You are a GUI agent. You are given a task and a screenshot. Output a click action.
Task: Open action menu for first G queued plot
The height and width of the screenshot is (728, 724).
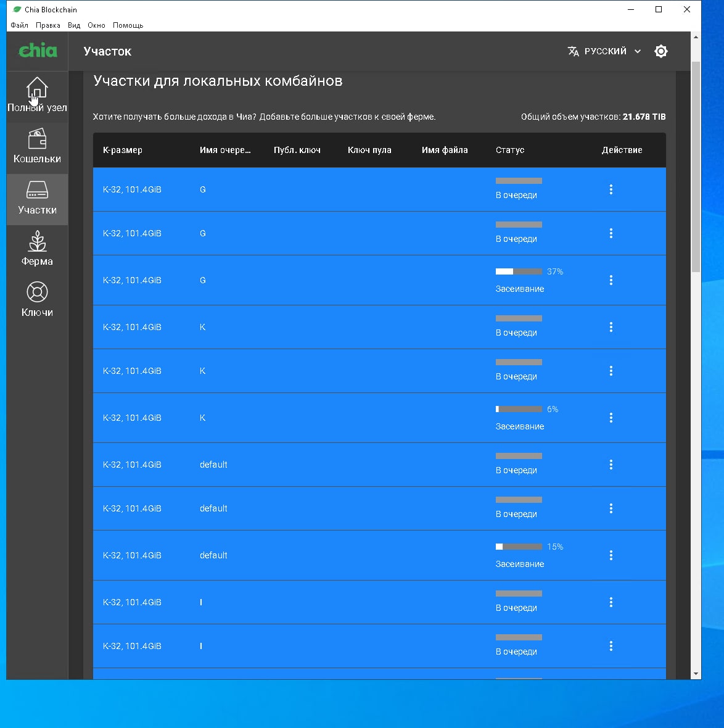611,189
